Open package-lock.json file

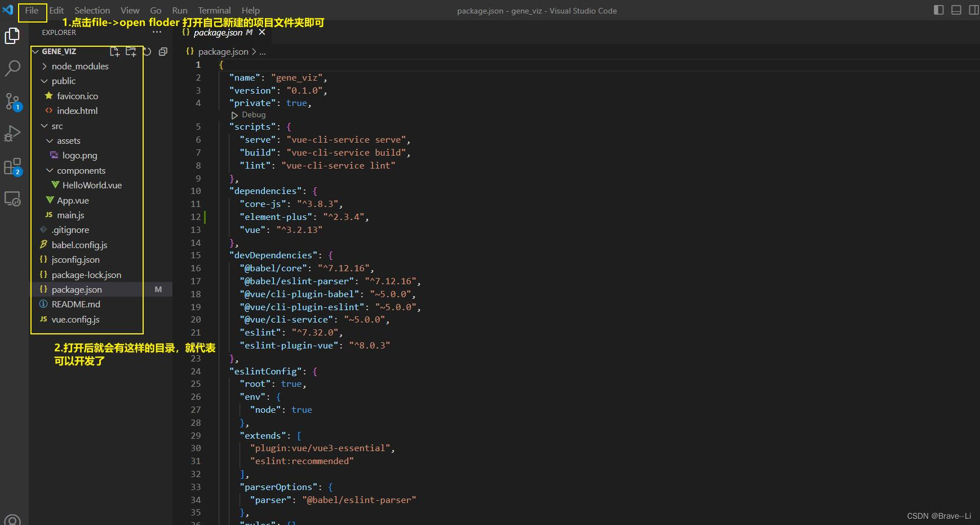click(x=86, y=275)
